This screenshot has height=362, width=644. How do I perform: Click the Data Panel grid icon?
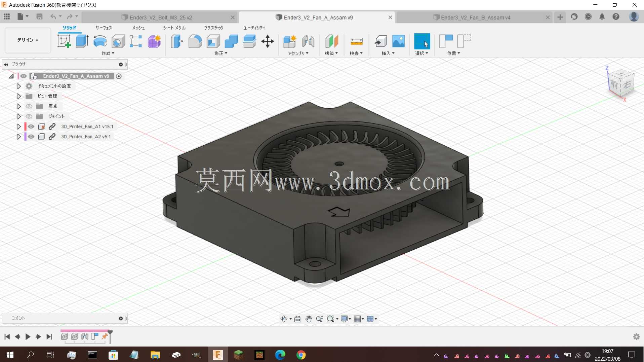[x=7, y=16]
